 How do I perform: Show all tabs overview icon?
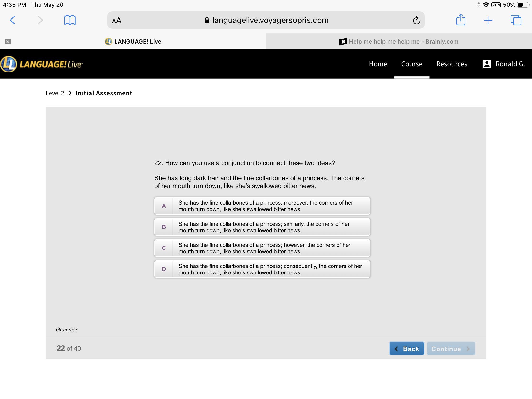click(516, 20)
